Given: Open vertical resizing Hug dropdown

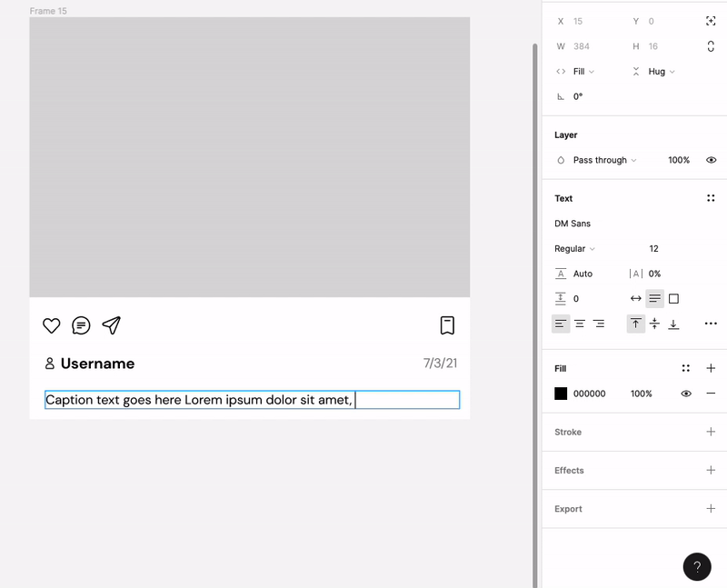Looking at the screenshot, I should pyautogui.click(x=662, y=72).
